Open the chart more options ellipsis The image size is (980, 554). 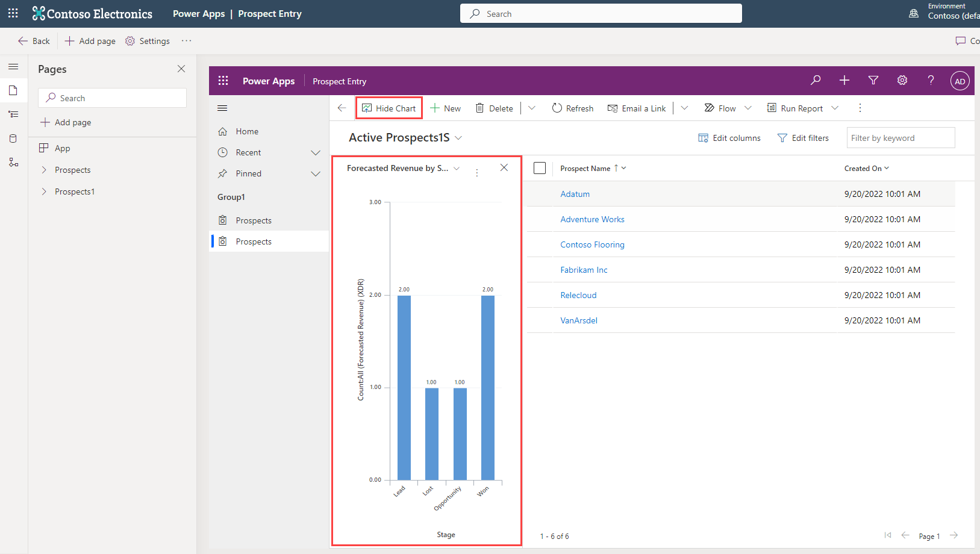(x=477, y=173)
